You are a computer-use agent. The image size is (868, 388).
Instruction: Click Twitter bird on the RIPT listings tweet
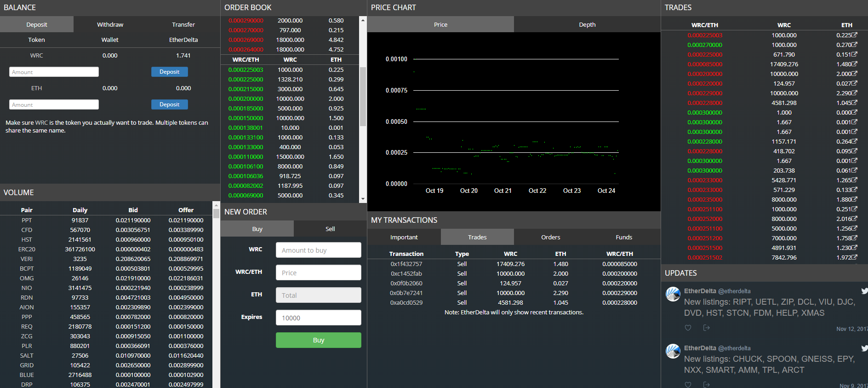pos(864,291)
